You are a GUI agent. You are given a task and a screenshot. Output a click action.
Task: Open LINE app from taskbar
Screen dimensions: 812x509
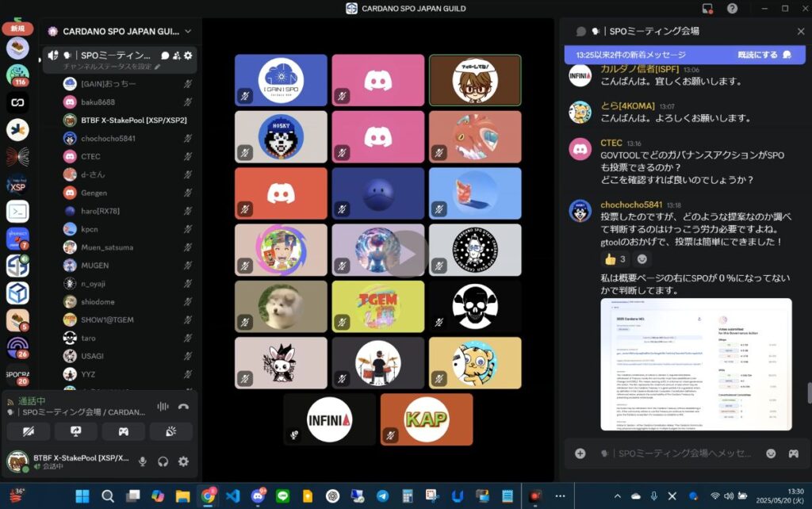(283, 496)
